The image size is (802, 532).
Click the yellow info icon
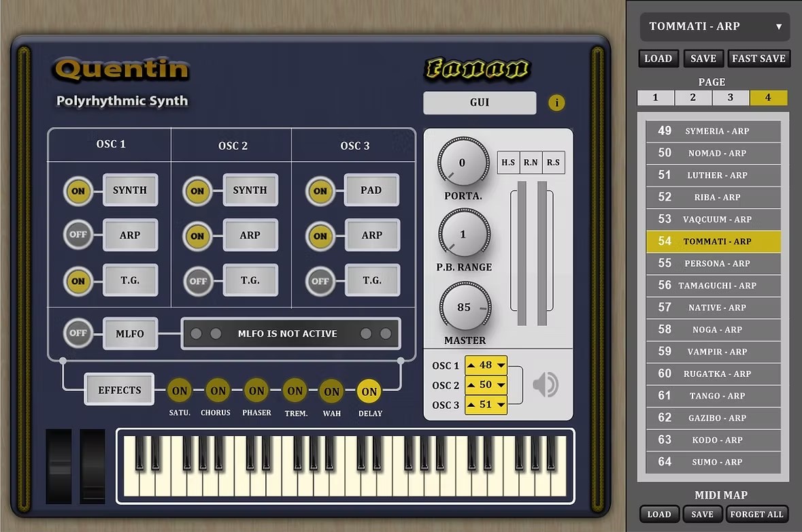(x=556, y=103)
